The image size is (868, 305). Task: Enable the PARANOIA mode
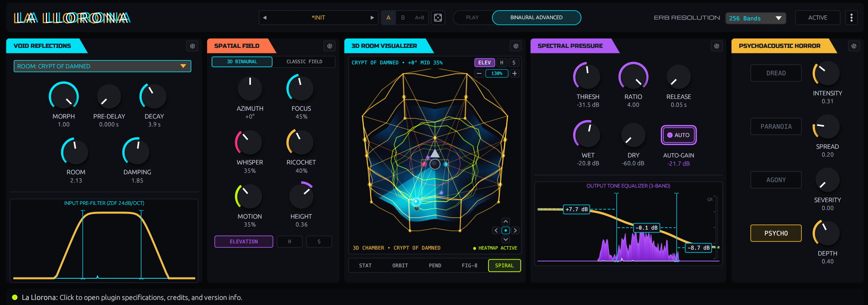click(776, 126)
